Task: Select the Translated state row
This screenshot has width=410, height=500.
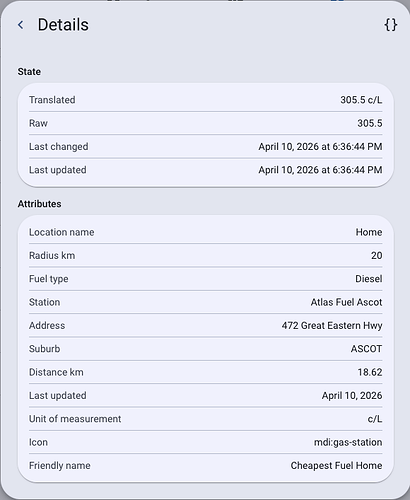Action: point(205,100)
